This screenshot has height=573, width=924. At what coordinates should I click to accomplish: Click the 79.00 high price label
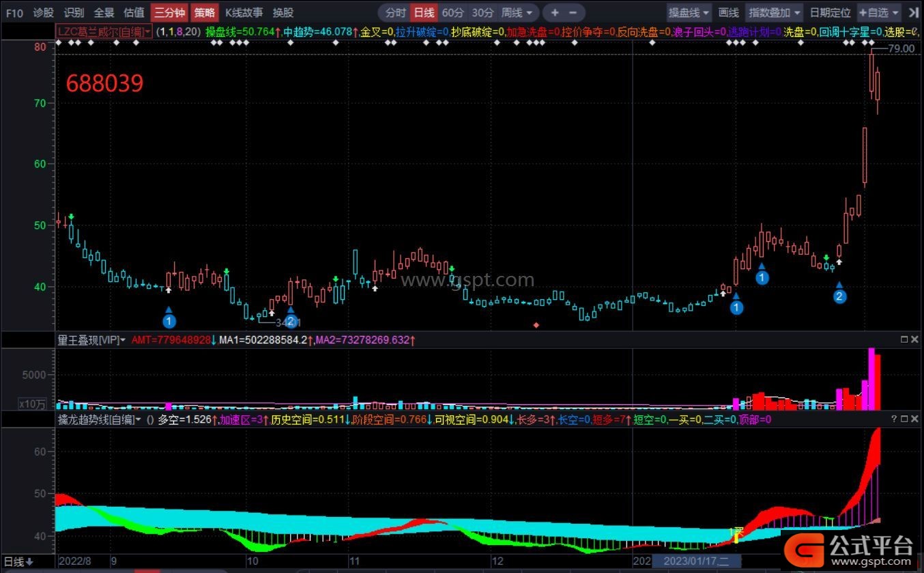[901, 48]
